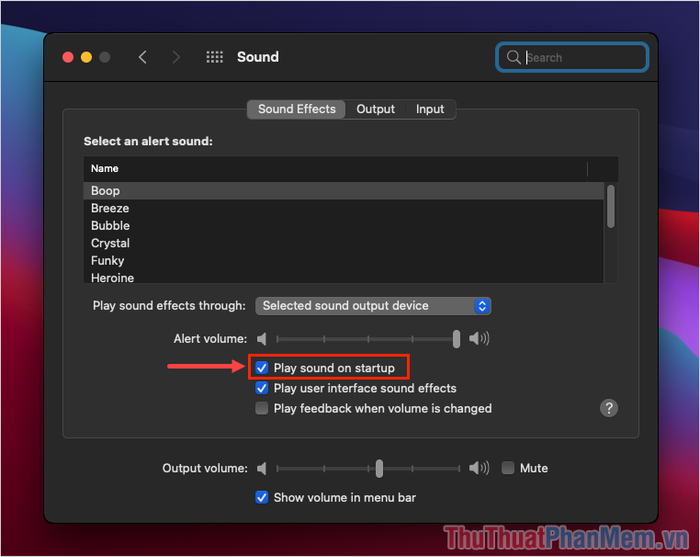
Task: Click the magnifier icon in the search field
Action: pos(513,57)
